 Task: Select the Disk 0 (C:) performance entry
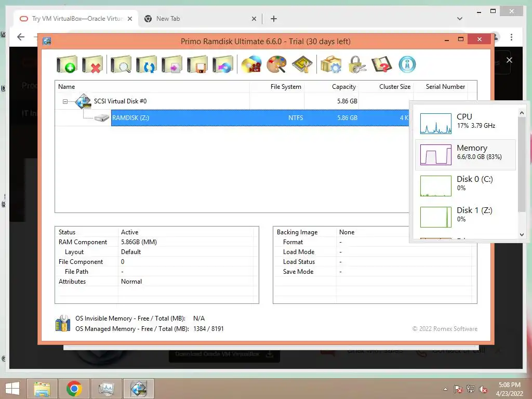click(x=465, y=186)
